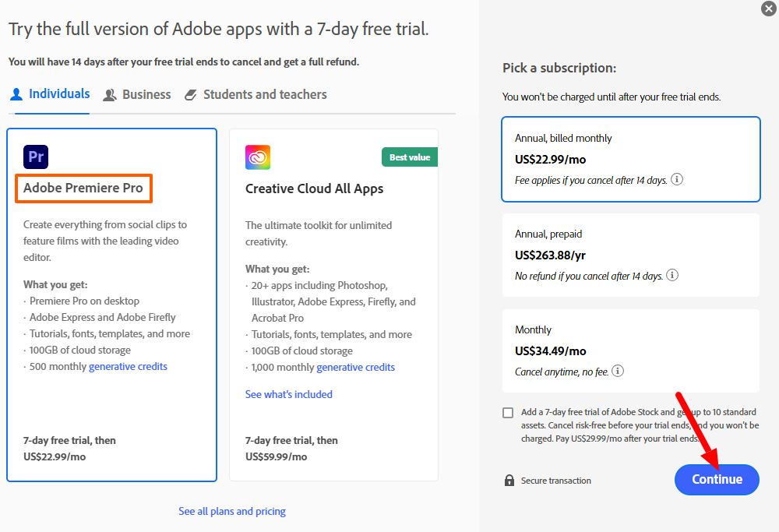Click 'Premiere Pro on desktop' feature line
The height and width of the screenshot is (532, 779).
coord(84,301)
